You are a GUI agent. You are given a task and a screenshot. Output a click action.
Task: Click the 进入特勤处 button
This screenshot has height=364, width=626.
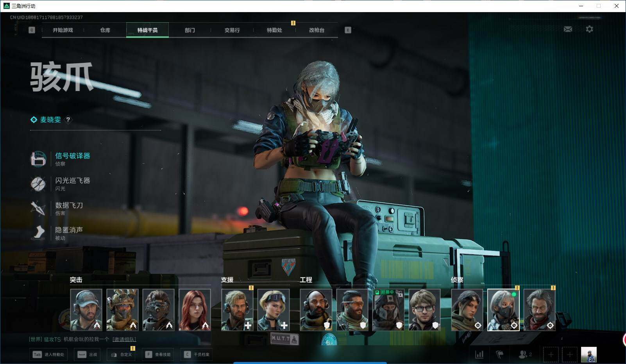tap(49, 355)
